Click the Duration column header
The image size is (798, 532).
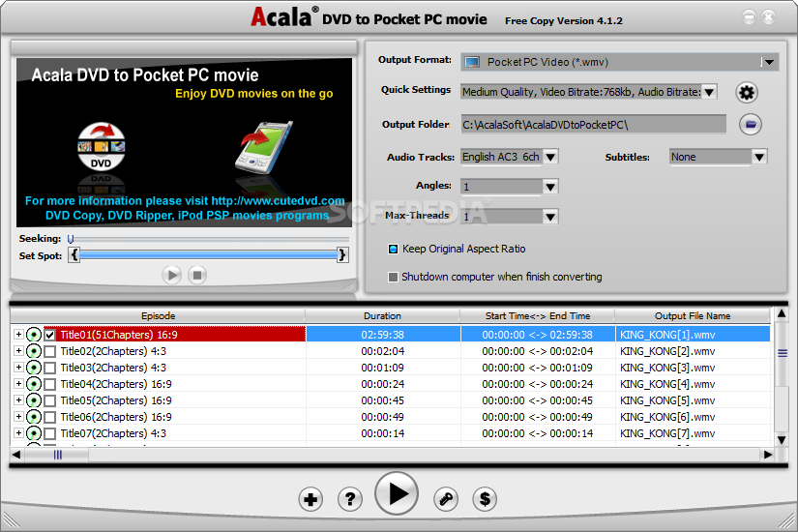pos(382,315)
